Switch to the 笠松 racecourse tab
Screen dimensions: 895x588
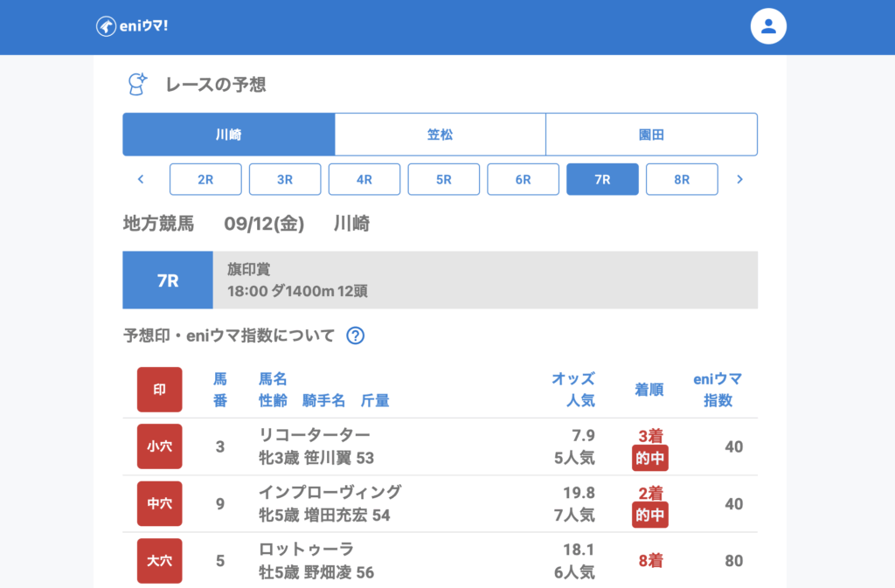440,135
